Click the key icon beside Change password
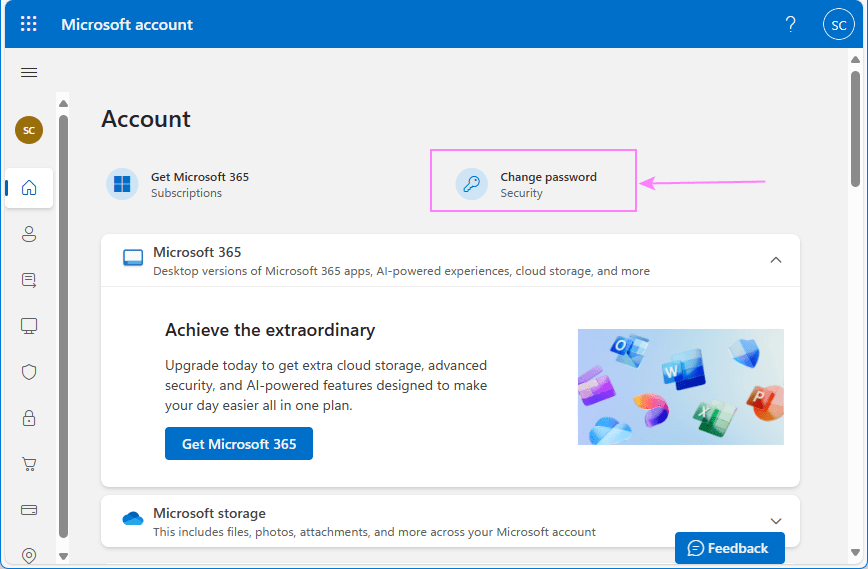The width and height of the screenshot is (868, 569). [x=472, y=184]
